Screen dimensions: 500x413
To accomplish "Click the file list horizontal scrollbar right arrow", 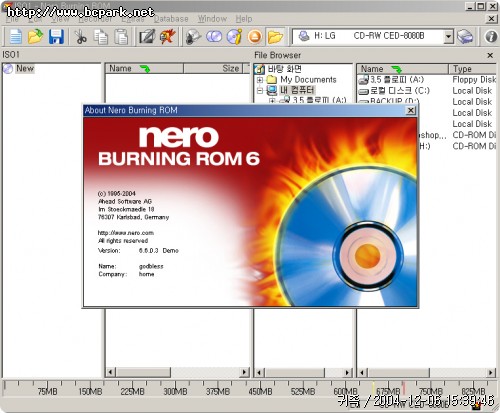I will [491, 372].
